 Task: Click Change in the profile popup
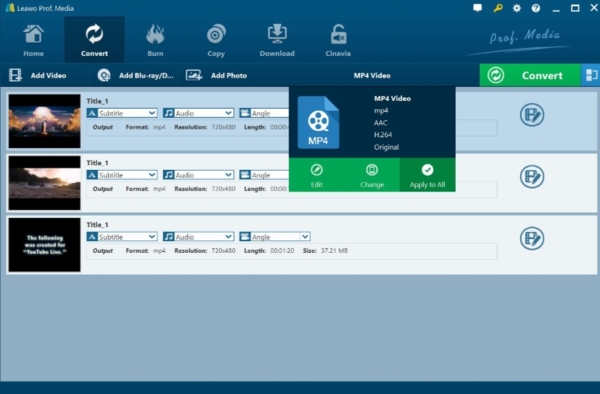(372, 175)
